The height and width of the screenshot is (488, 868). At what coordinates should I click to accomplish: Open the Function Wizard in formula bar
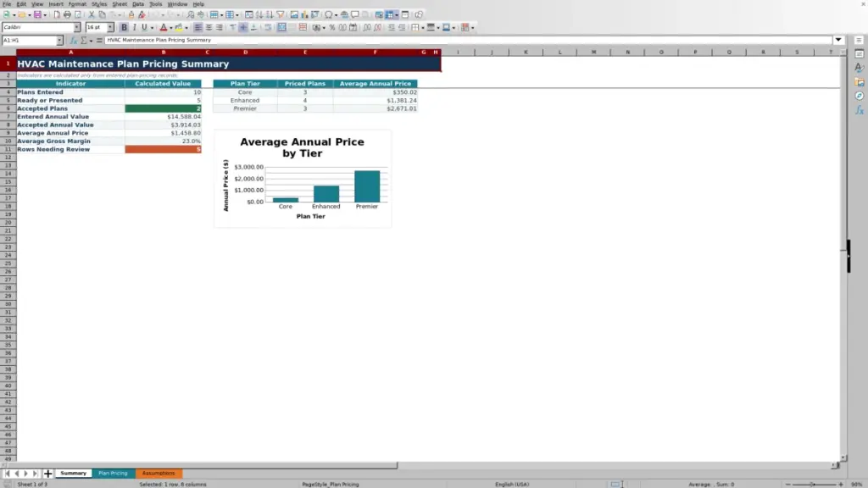tap(73, 41)
